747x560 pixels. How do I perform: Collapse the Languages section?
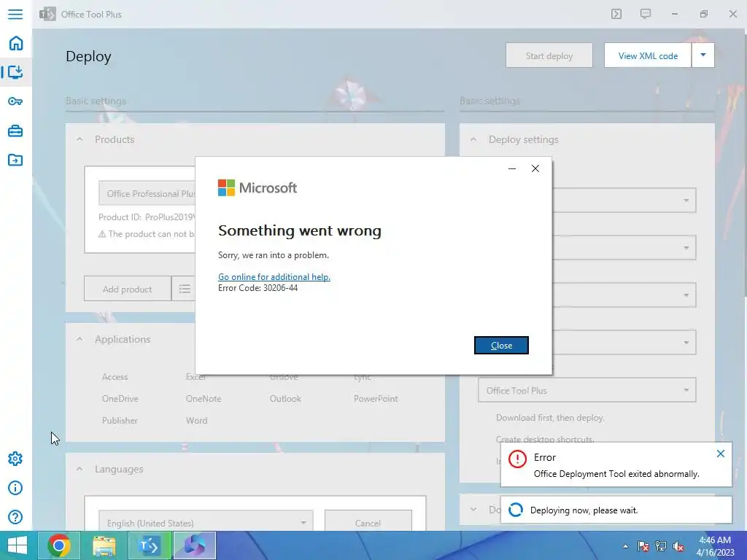click(80, 469)
